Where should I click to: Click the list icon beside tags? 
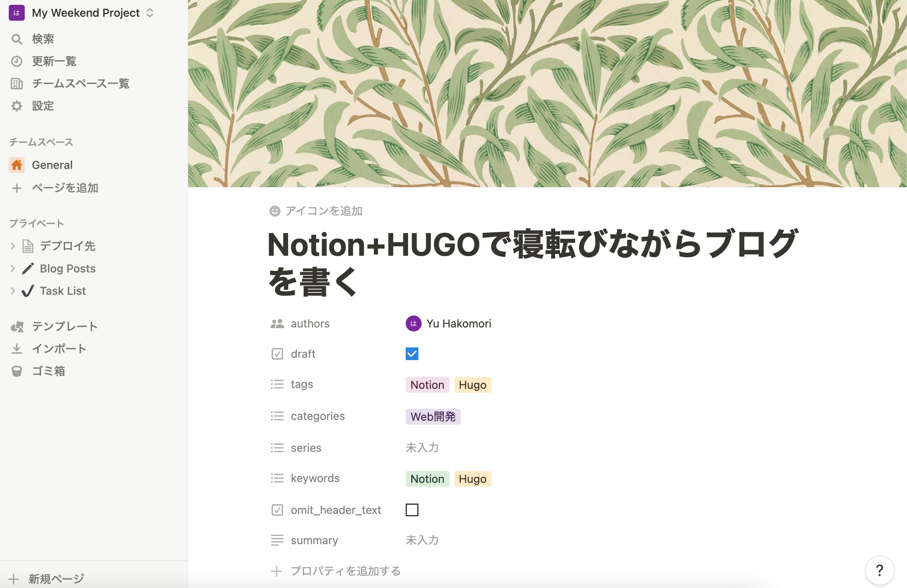(x=277, y=384)
